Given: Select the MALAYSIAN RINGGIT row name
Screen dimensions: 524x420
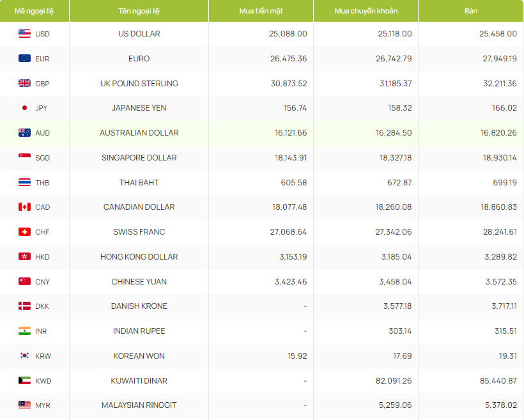Looking at the screenshot, I should [139, 405].
